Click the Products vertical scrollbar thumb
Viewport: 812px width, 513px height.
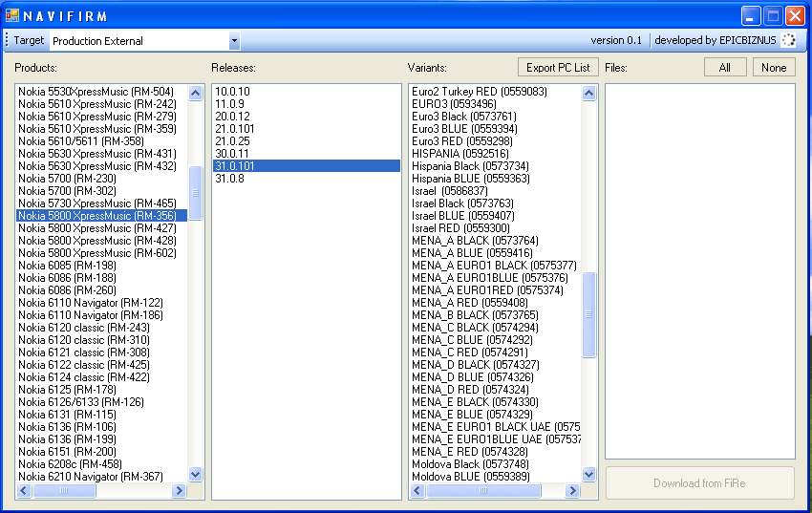195,193
